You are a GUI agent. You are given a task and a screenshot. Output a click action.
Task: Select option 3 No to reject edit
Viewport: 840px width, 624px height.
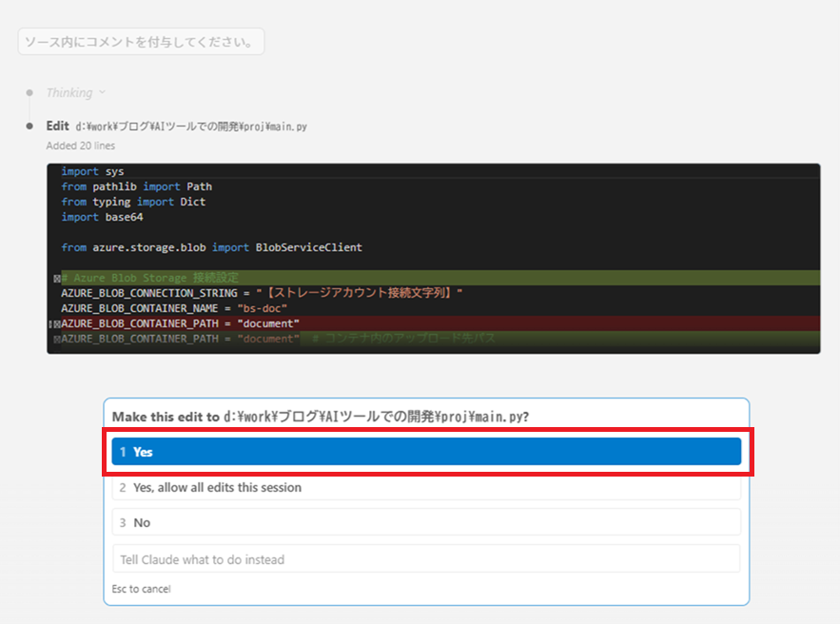425,522
